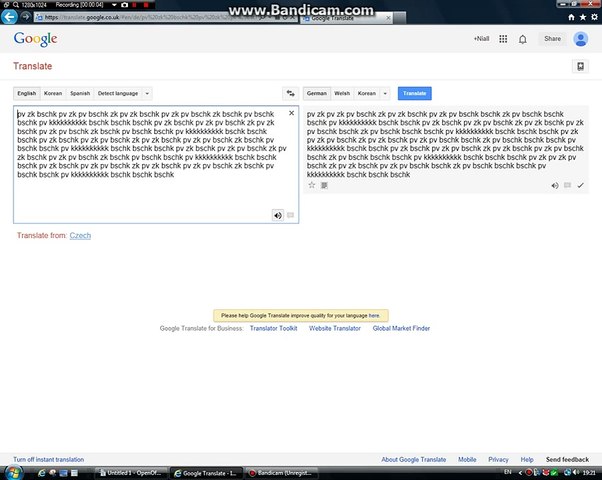Select Spanish as source language

(80, 93)
